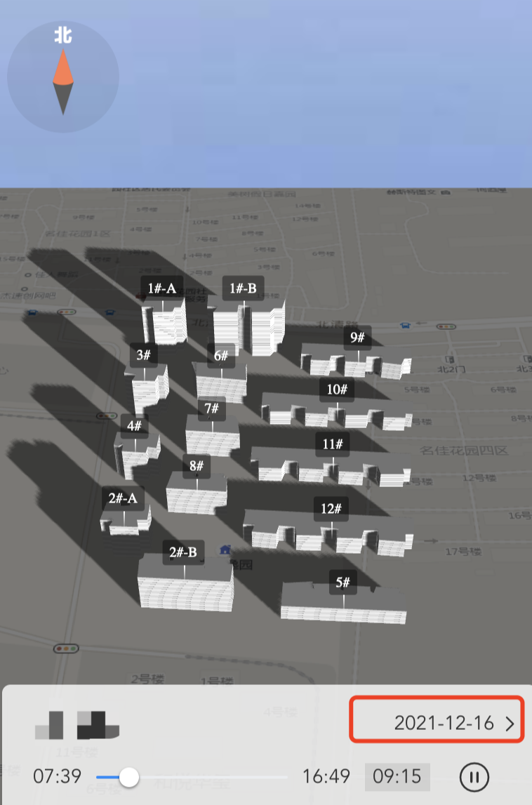Screen dimensions: 532x805
Task: Click the timeline slider handle
Action: [x=129, y=777]
